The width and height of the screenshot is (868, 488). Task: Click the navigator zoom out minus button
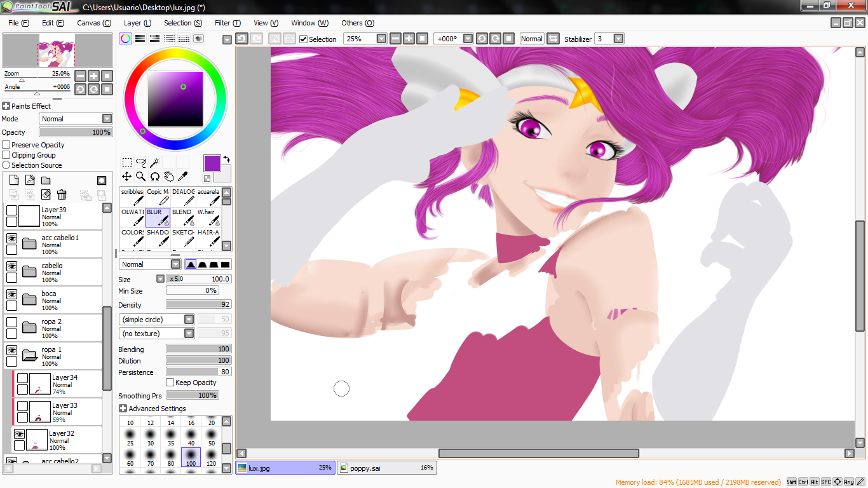tap(80, 76)
